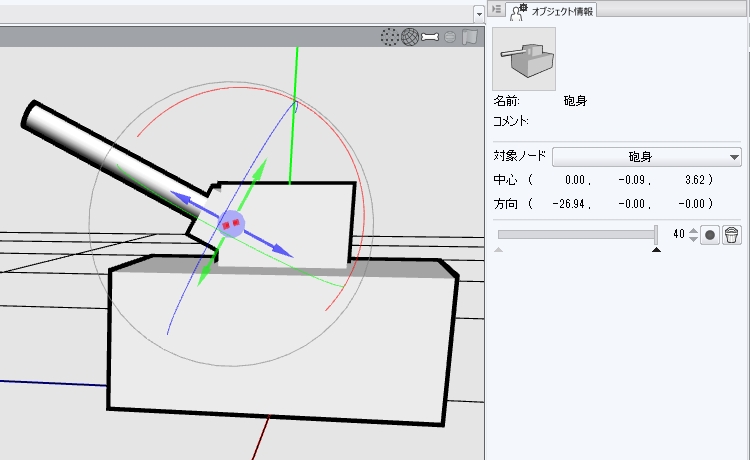Select the grey marker at slider start

click(x=498, y=250)
